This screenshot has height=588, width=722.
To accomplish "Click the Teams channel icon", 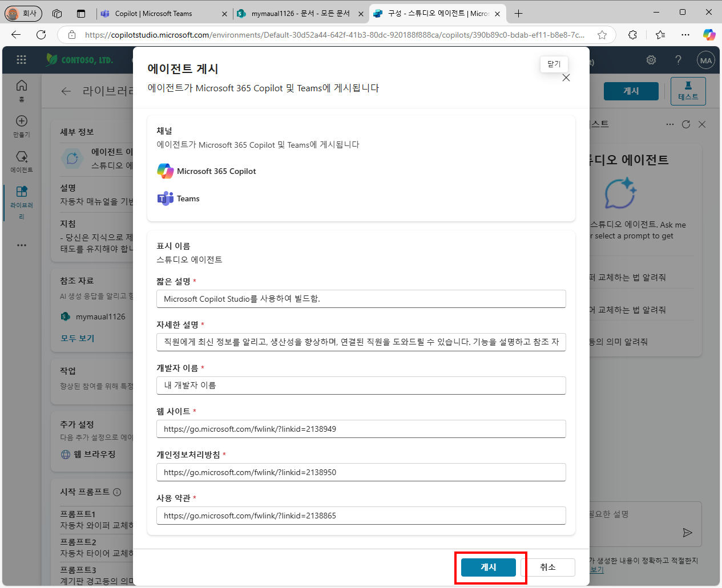I will pyautogui.click(x=165, y=198).
